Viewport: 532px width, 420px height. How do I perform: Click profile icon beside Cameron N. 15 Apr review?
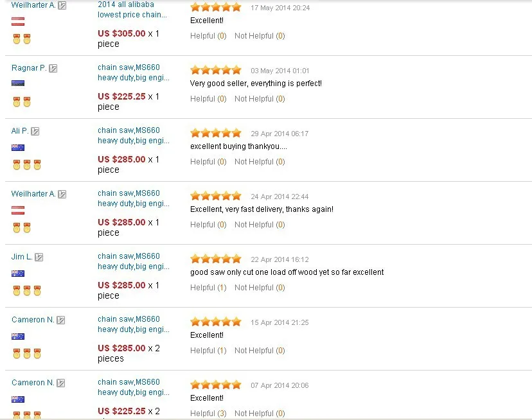pos(61,320)
